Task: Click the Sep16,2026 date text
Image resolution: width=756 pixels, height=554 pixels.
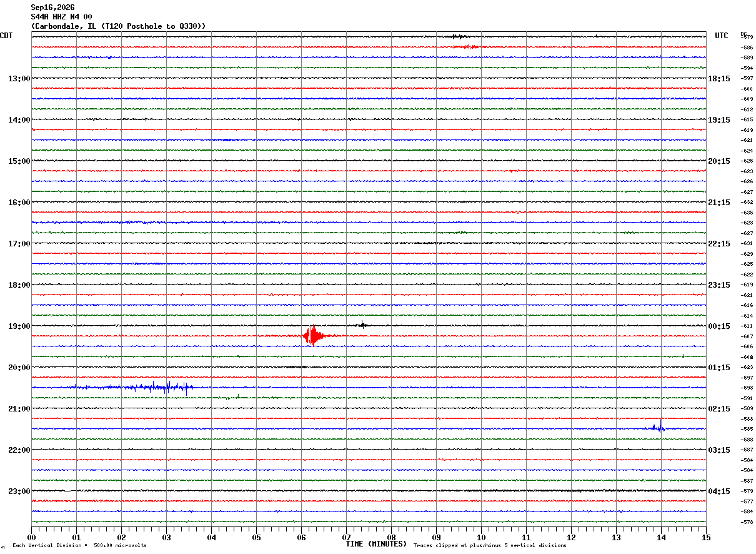Action: (x=52, y=8)
